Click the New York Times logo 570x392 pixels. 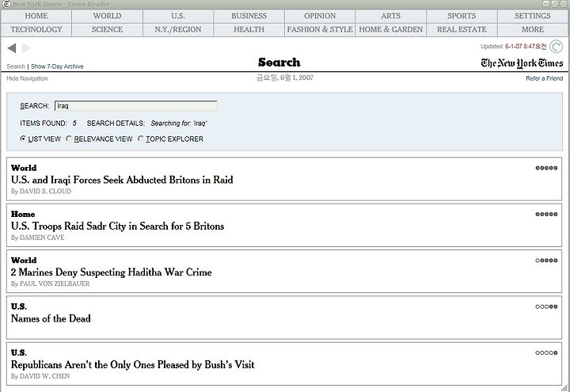(x=522, y=63)
